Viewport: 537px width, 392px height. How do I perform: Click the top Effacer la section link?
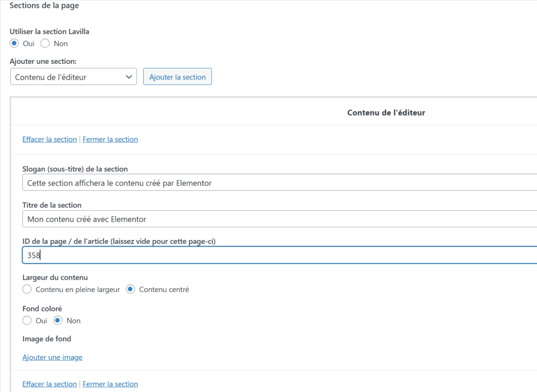(x=49, y=139)
